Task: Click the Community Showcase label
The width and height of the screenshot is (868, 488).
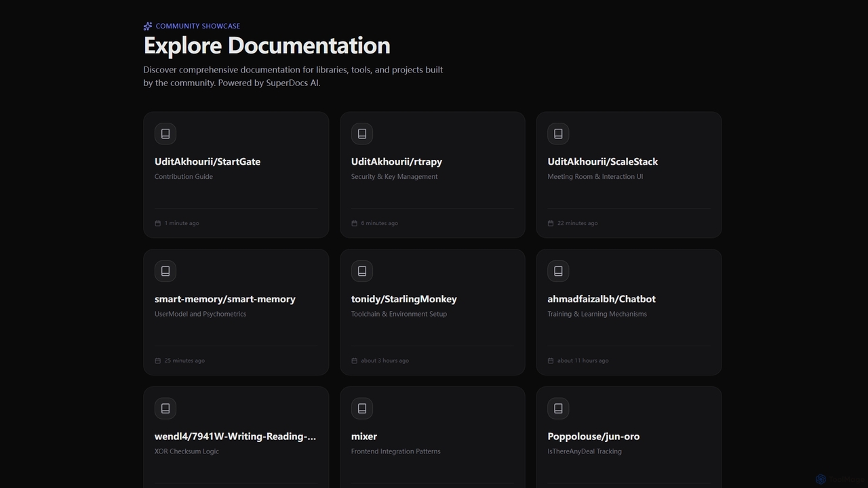Action: [x=198, y=26]
